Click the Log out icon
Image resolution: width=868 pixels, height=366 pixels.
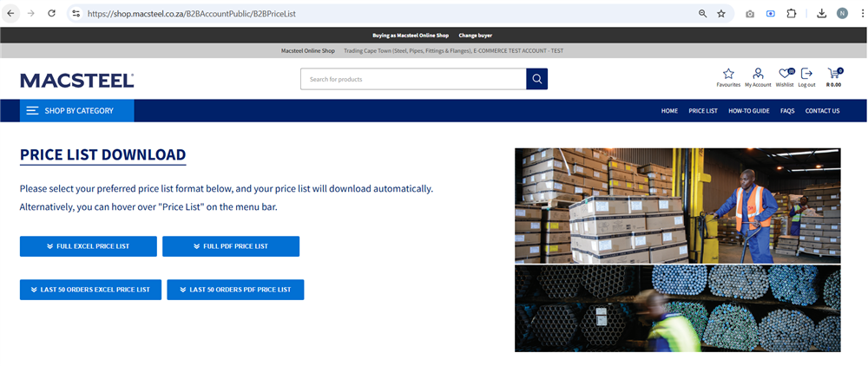[806, 77]
